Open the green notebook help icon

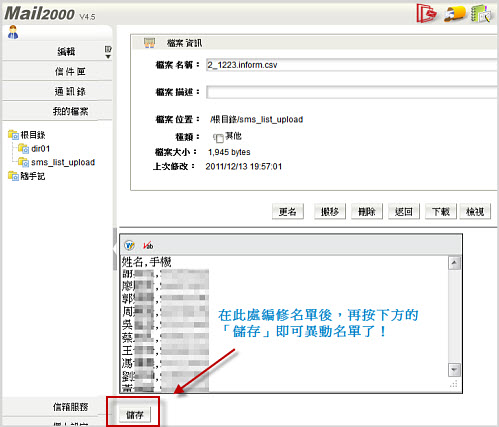(x=481, y=14)
